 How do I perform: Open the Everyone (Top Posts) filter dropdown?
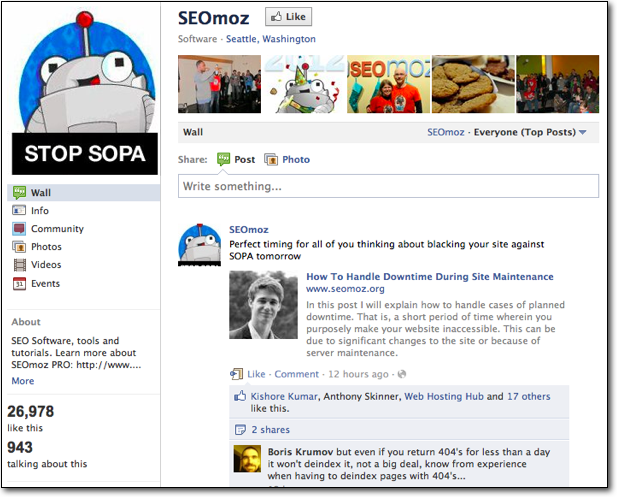(582, 132)
